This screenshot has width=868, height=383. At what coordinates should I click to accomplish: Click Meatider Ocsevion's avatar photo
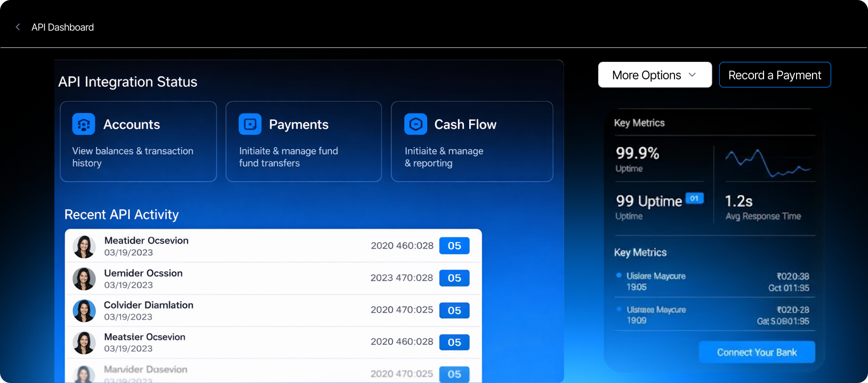pyautogui.click(x=84, y=247)
